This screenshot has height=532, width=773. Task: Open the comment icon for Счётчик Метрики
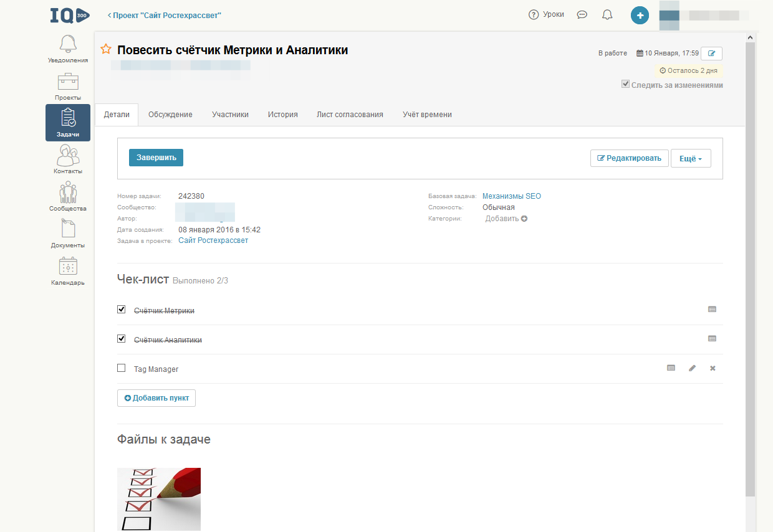(x=712, y=309)
